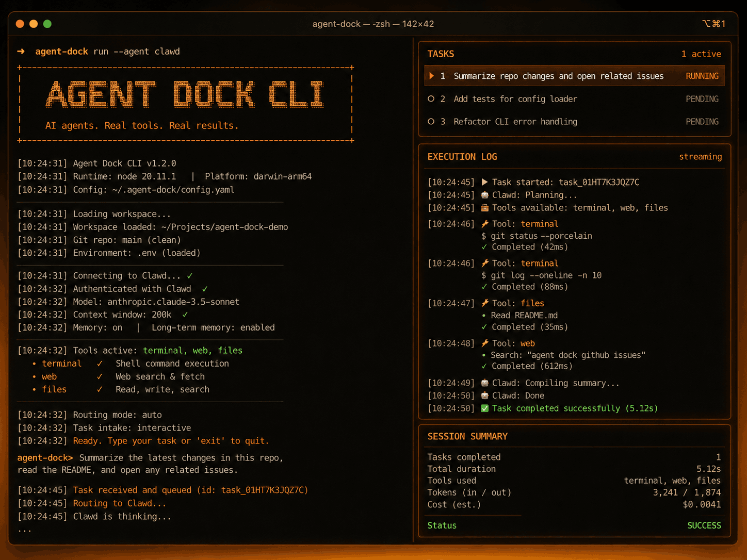
Task: Click the command git status --porcelain
Action: (x=537, y=236)
